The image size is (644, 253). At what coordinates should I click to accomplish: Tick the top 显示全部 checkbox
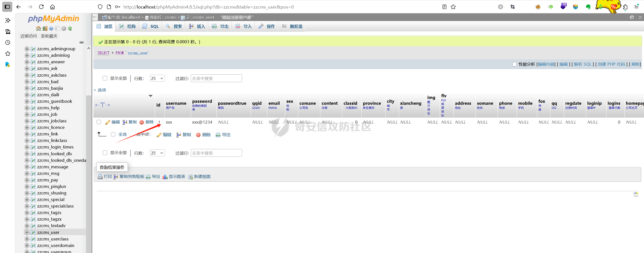(105, 78)
